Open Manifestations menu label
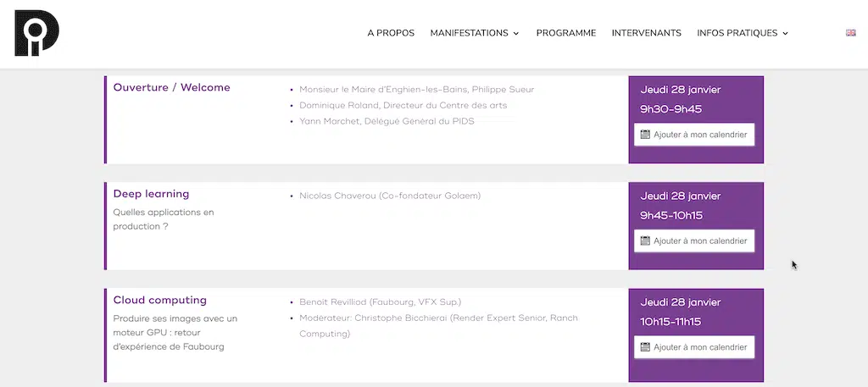 (x=469, y=33)
